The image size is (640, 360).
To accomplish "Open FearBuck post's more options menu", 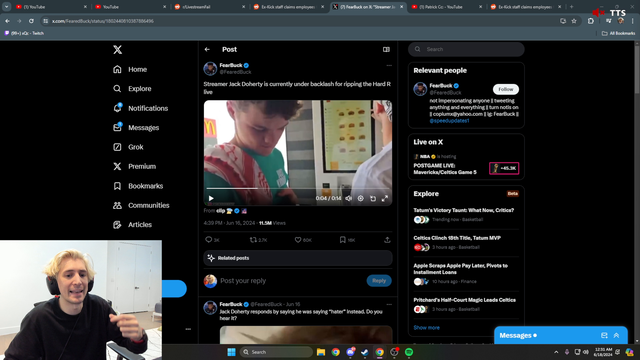I will tap(389, 65).
